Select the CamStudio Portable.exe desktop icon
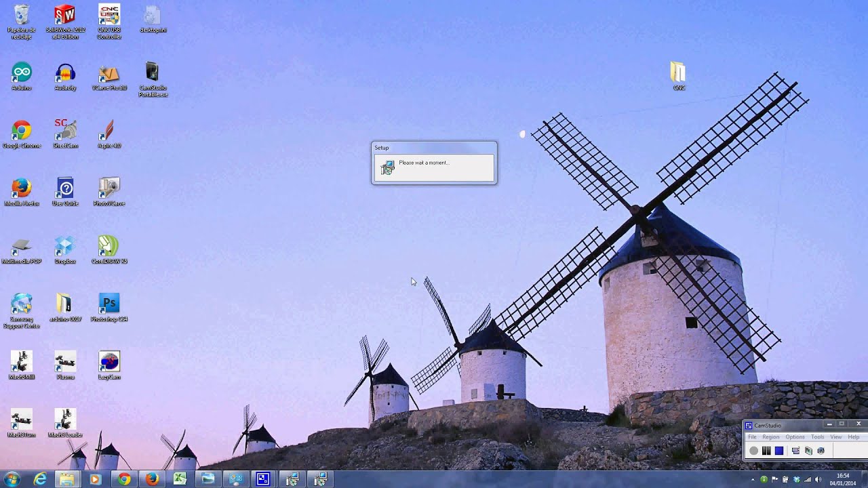The width and height of the screenshot is (868, 488). tap(153, 80)
